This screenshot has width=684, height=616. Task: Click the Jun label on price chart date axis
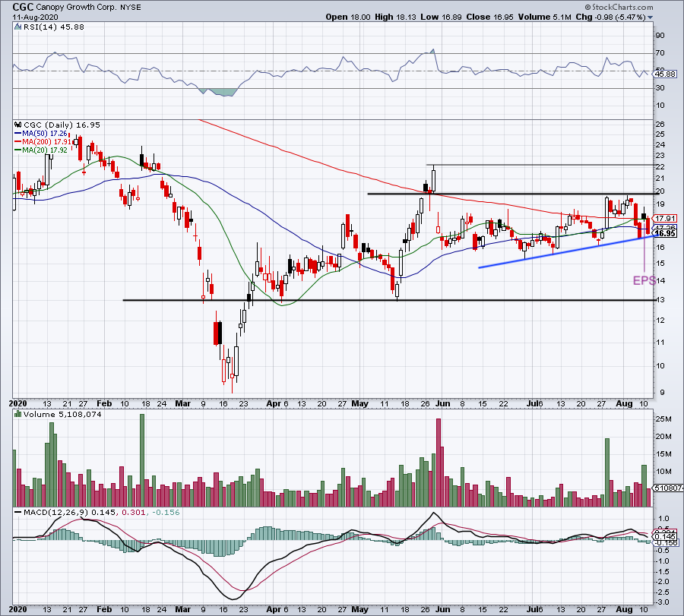click(442, 403)
